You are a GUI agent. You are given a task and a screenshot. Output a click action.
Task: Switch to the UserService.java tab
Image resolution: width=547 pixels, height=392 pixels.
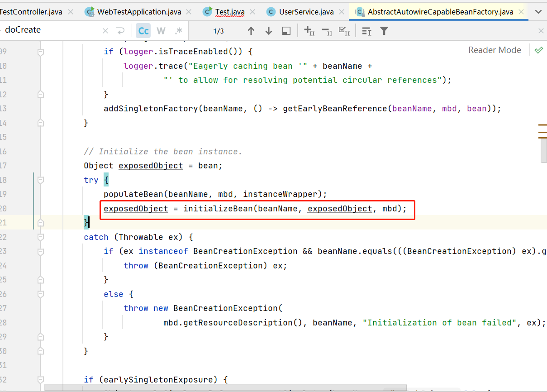click(305, 12)
